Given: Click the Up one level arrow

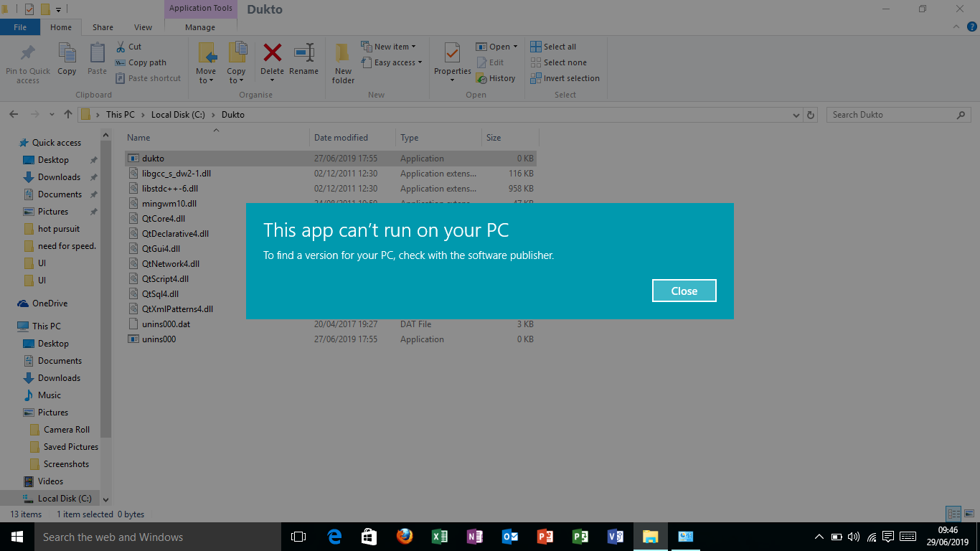Looking at the screenshot, I should 68,115.
